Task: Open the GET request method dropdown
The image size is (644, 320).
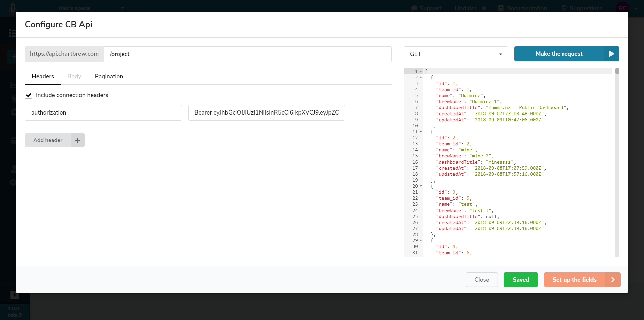Action: pos(455,54)
